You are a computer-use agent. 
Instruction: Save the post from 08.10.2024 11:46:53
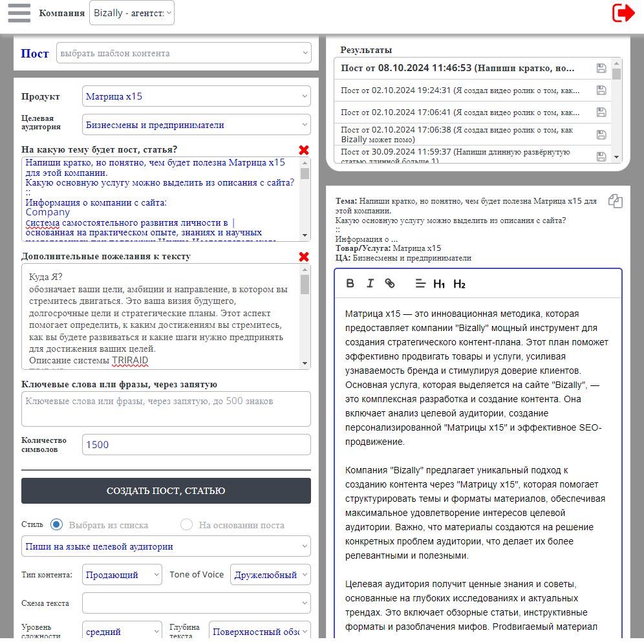(x=601, y=68)
